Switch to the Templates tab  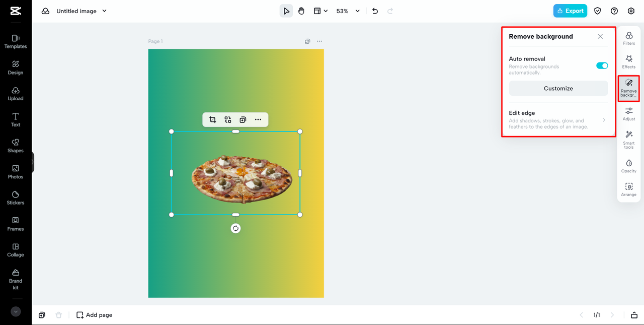coord(16,41)
